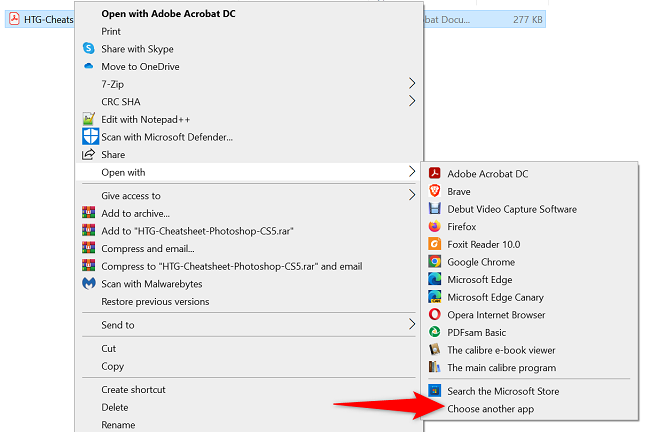This screenshot has width=650, height=432.
Task: Select the HTG-Cheatsheet PDF file row
Action: click(275, 19)
